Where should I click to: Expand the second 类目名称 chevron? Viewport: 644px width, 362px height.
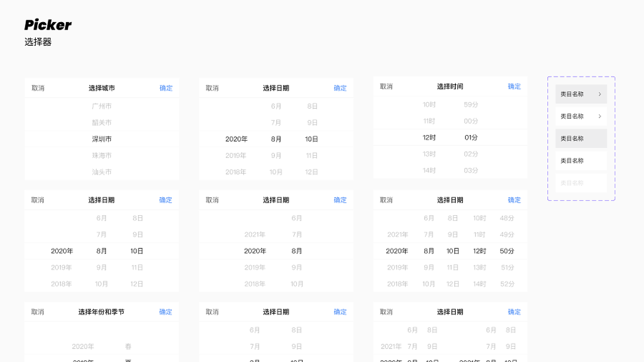[x=600, y=116]
